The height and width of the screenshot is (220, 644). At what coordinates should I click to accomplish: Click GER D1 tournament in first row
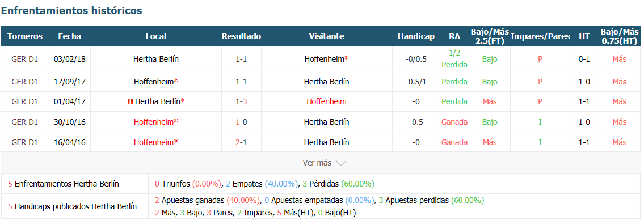pyautogui.click(x=24, y=59)
